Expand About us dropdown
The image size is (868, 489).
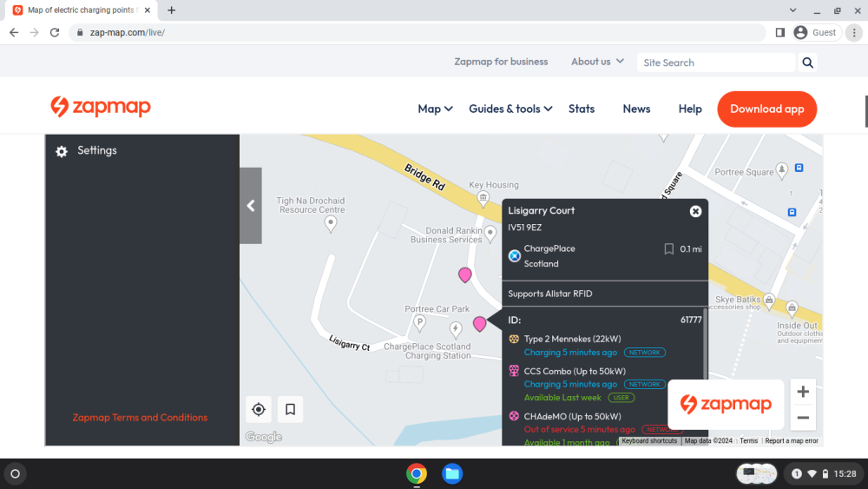coord(597,62)
